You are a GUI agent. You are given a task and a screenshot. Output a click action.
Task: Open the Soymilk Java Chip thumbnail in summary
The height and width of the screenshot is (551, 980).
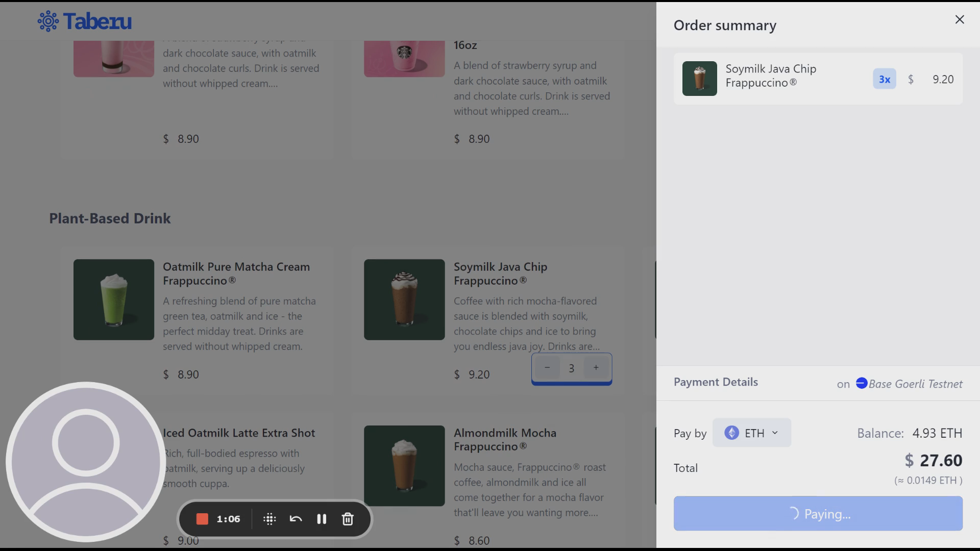tap(699, 79)
